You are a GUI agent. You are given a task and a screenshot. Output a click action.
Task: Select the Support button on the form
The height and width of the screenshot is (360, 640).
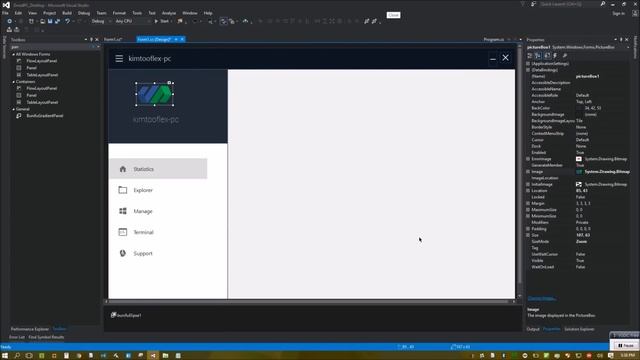[x=158, y=253]
